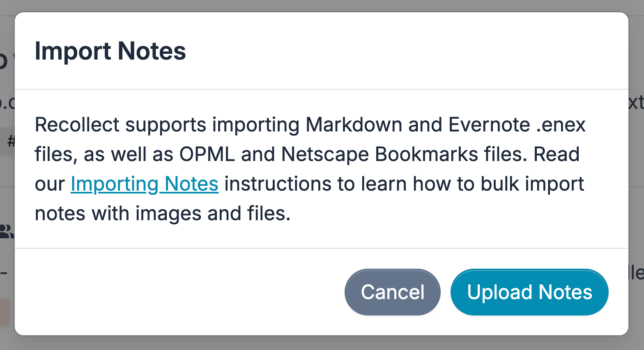Click the OPML text in the dialog
This screenshot has width=644, height=350.
tap(207, 154)
